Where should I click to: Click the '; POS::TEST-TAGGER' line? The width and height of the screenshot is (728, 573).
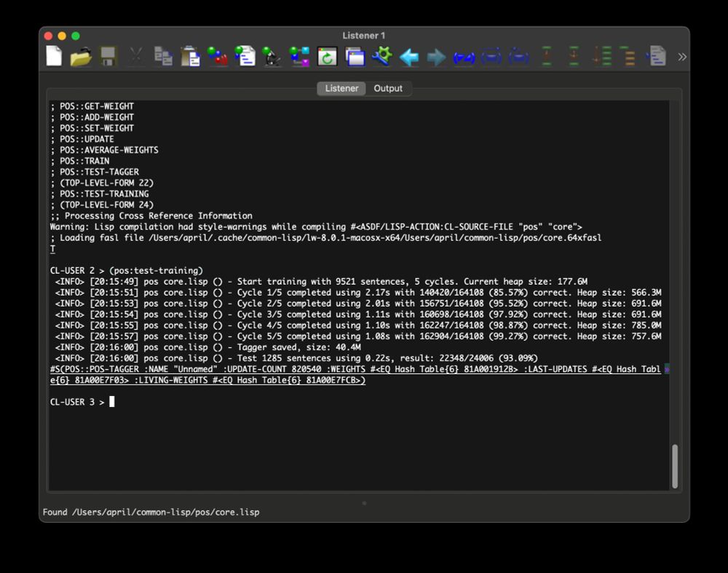pyautogui.click(x=94, y=172)
